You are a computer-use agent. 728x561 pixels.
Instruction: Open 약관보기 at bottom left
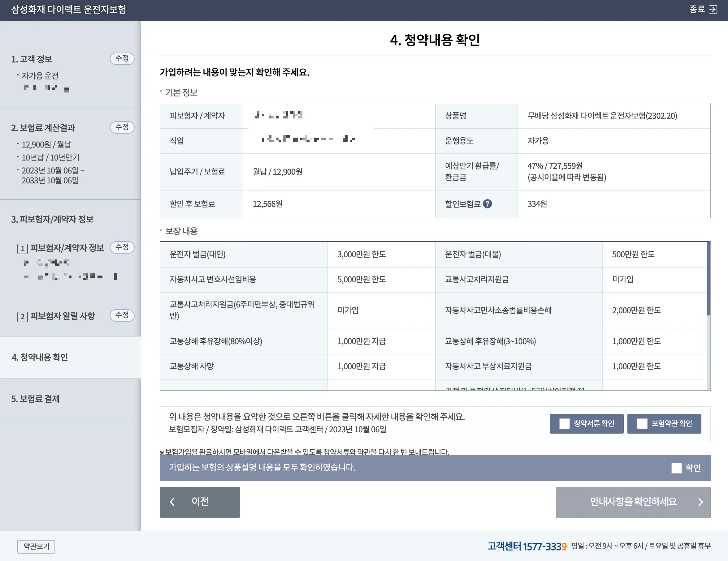pos(36,546)
